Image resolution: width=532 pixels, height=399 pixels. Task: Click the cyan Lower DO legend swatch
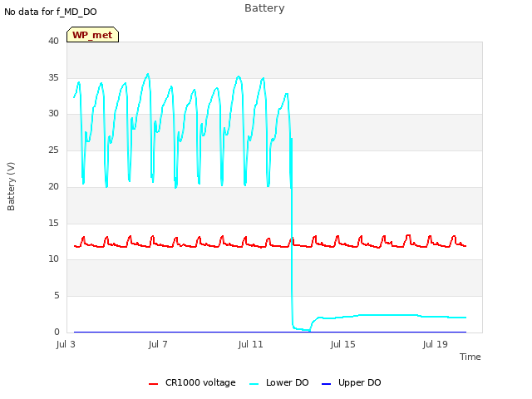[x=254, y=384]
